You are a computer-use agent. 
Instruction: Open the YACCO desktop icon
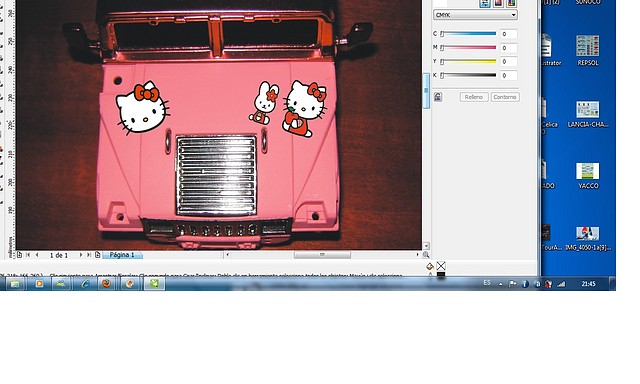pos(588,176)
